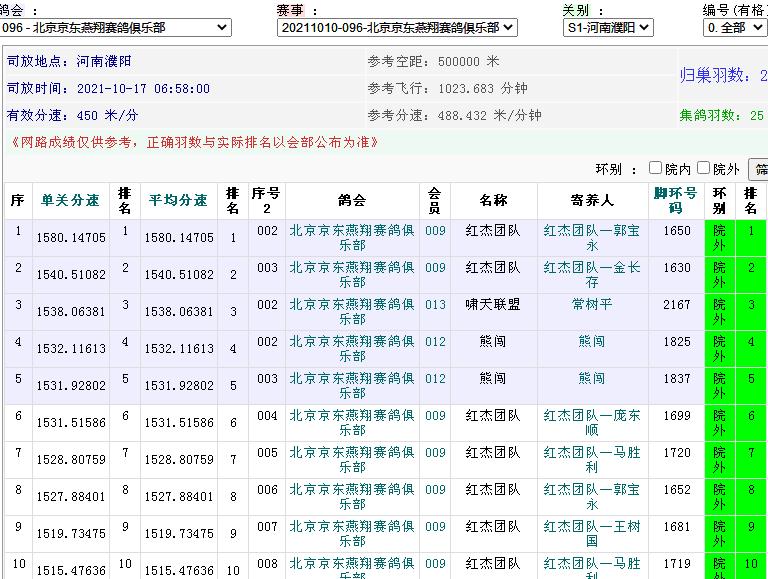The height and width of the screenshot is (579, 768).
Task: Open the 红杰团队—金长存 fosterer link
Action: pos(592,275)
